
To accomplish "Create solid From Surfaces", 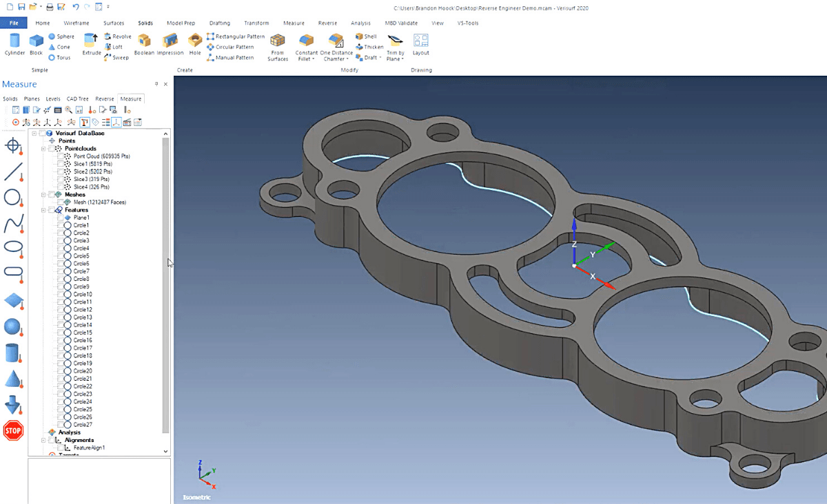I will tap(278, 47).
